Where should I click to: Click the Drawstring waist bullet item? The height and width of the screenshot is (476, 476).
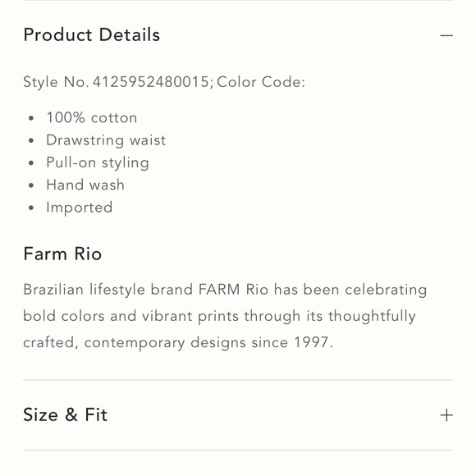(x=106, y=140)
